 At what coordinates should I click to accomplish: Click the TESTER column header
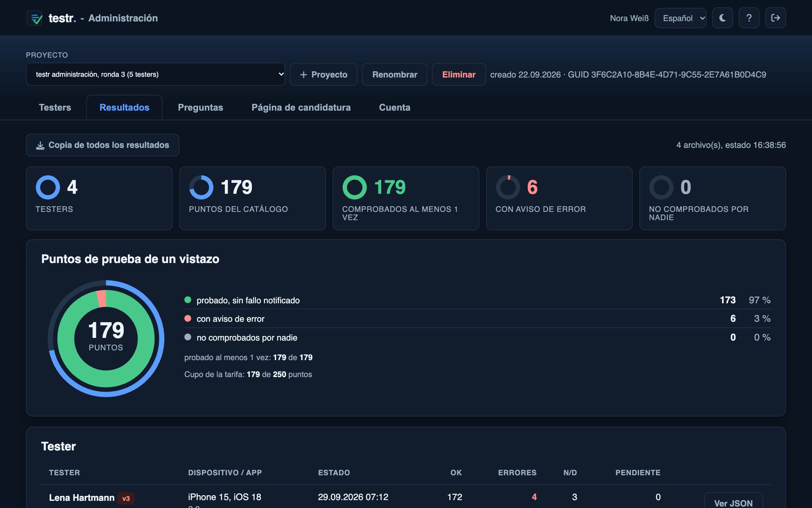pyautogui.click(x=64, y=473)
